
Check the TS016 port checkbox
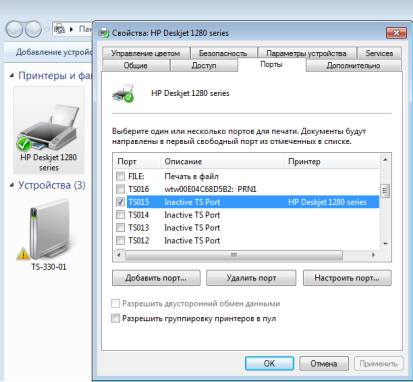(x=120, y=189)
